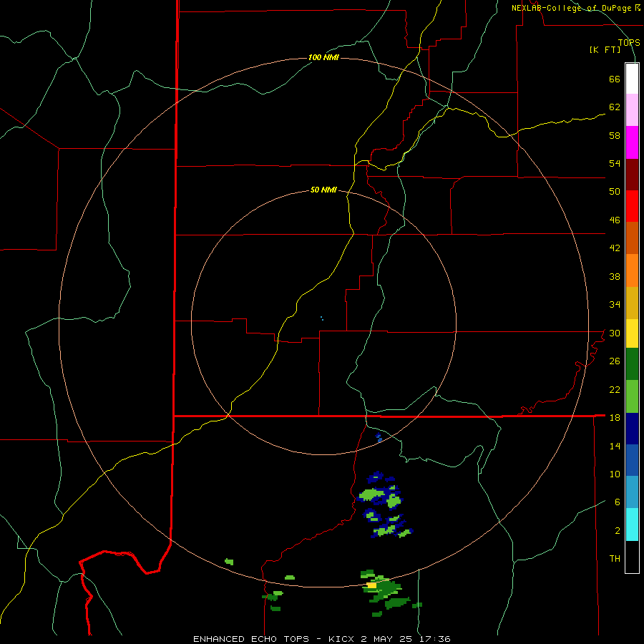Choose the gold legend color block

click(632, 303)
